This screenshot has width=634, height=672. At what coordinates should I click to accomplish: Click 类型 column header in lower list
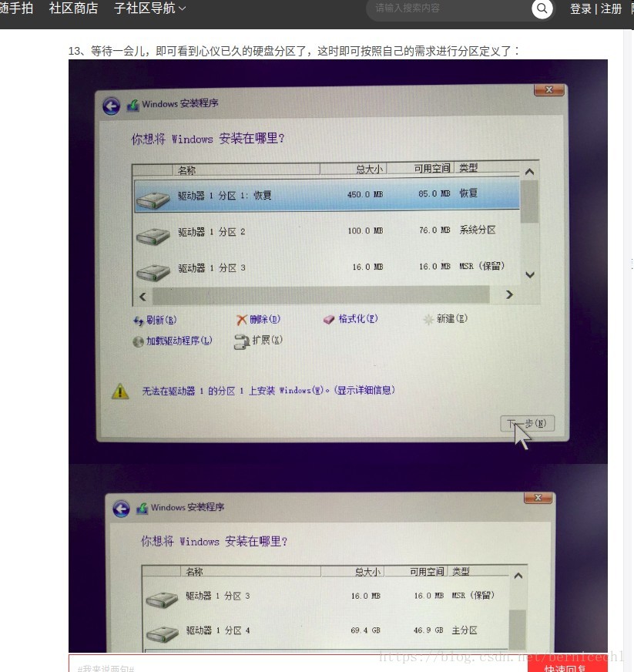click(x=478, y=571)
